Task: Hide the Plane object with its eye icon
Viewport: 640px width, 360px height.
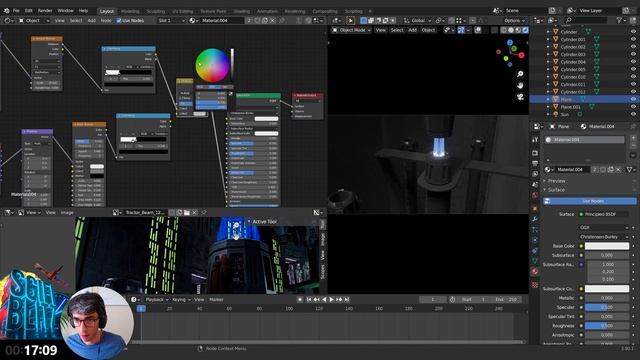Action: (x=633, y=99)
